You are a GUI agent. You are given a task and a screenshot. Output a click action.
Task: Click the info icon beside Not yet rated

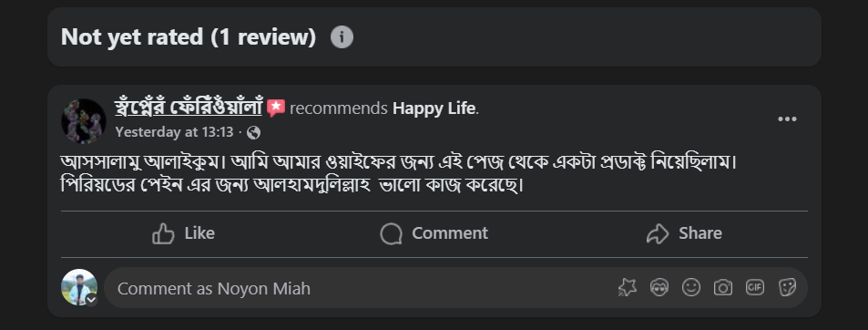(x=342, y=37)
